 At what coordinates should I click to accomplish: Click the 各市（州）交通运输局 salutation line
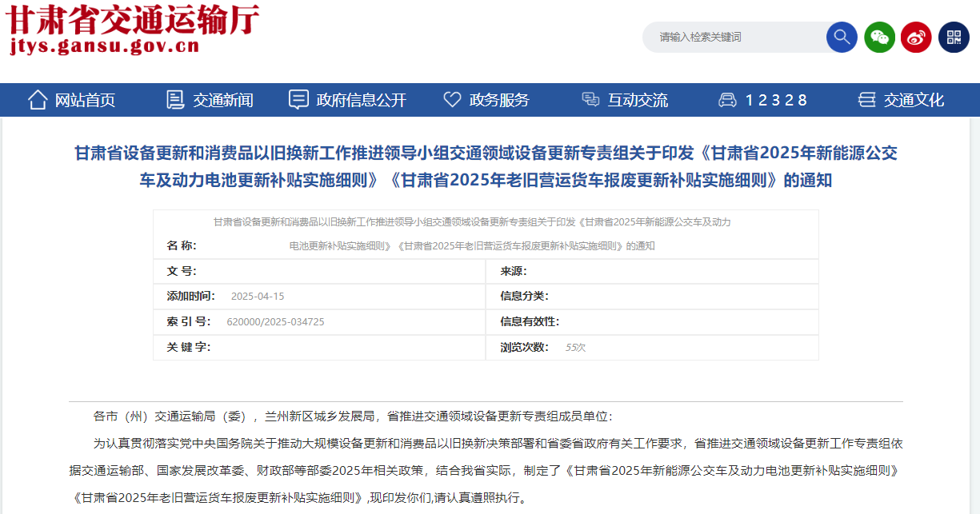coord(352,416)
